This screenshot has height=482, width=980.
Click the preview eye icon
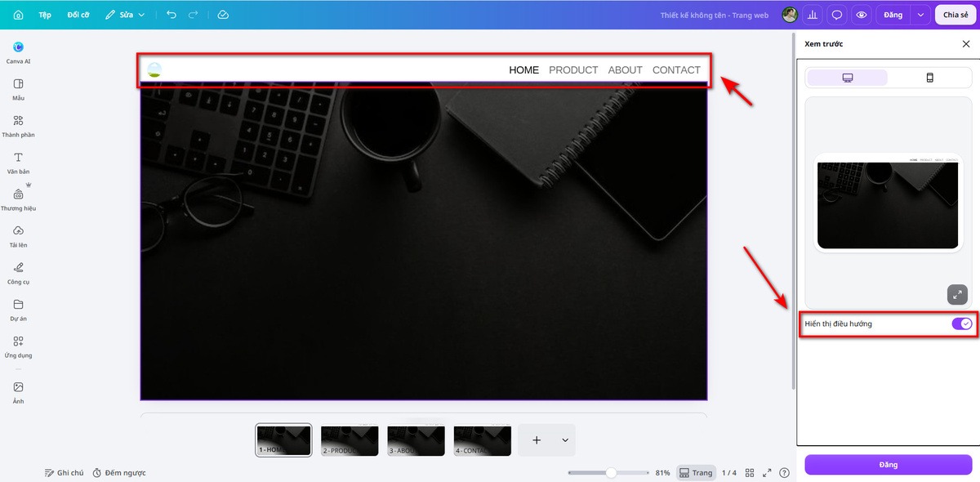(x=861, y=15)
